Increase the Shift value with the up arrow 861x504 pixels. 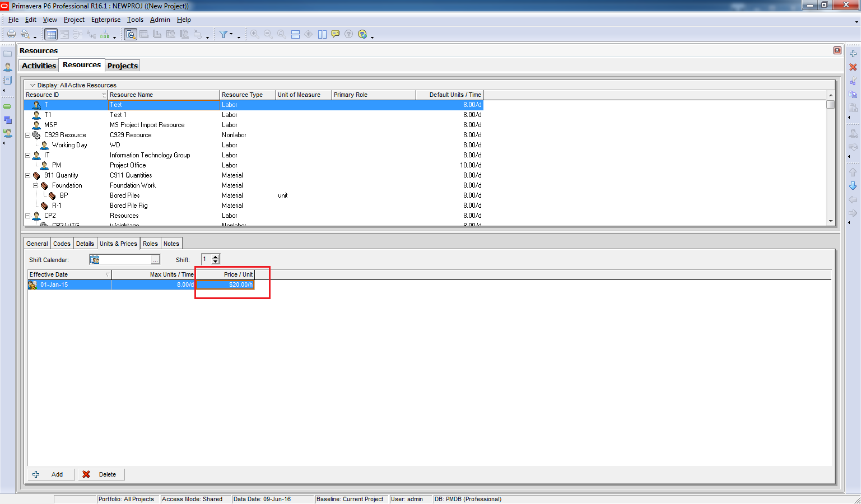point(216,256)
